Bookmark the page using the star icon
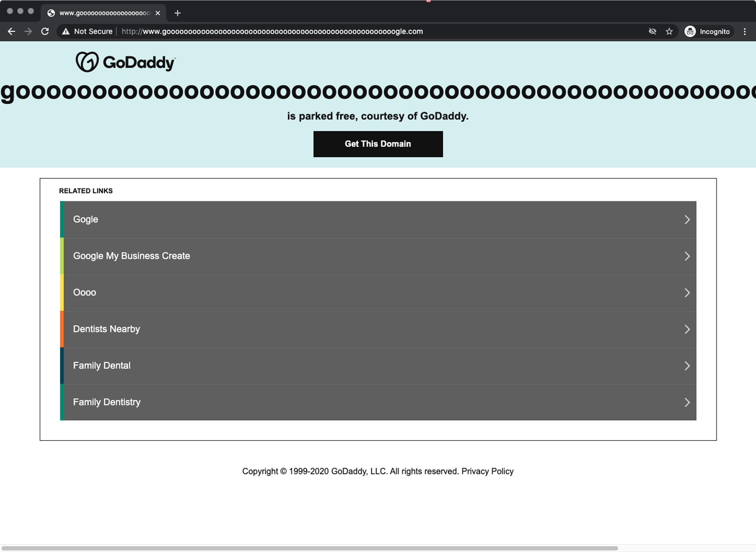This screenshot has height=552, width=756. [669, 31]
